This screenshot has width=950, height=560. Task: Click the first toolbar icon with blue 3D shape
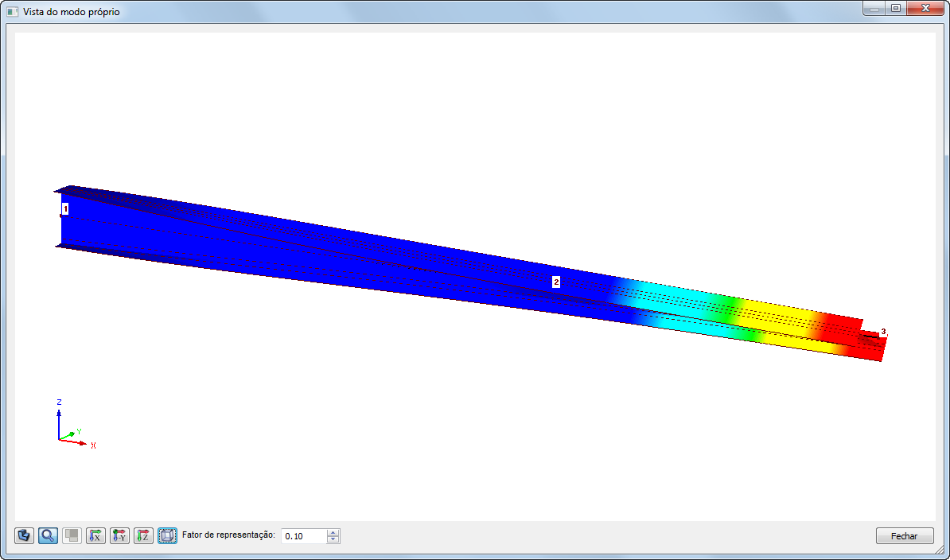(x=24, y=536)
